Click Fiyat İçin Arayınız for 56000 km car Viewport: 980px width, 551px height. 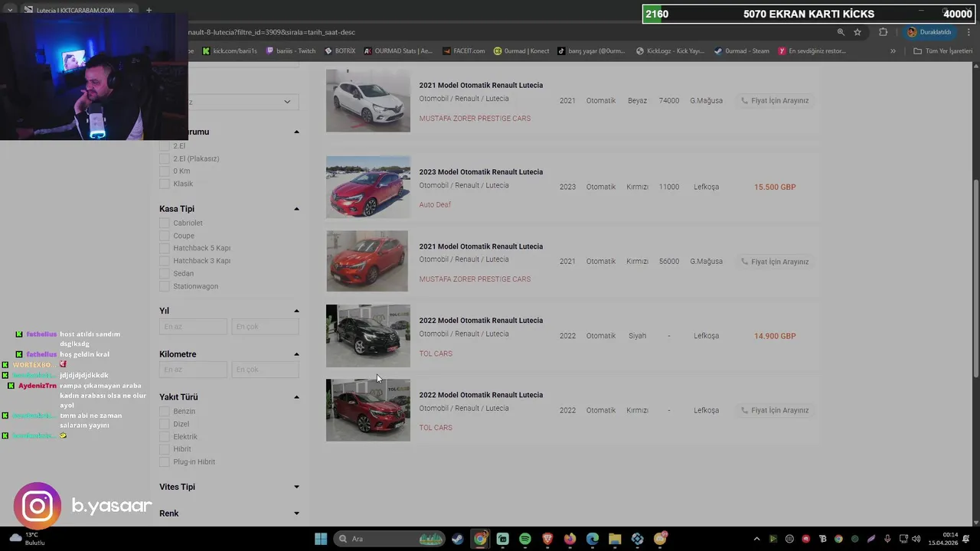pos(775,262)
